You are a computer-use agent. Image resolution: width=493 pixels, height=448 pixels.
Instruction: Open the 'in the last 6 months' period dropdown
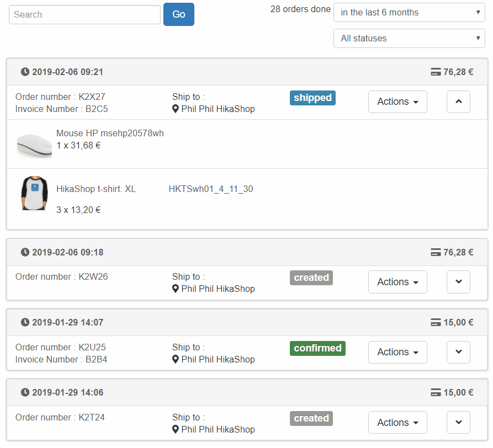(409, 13)
